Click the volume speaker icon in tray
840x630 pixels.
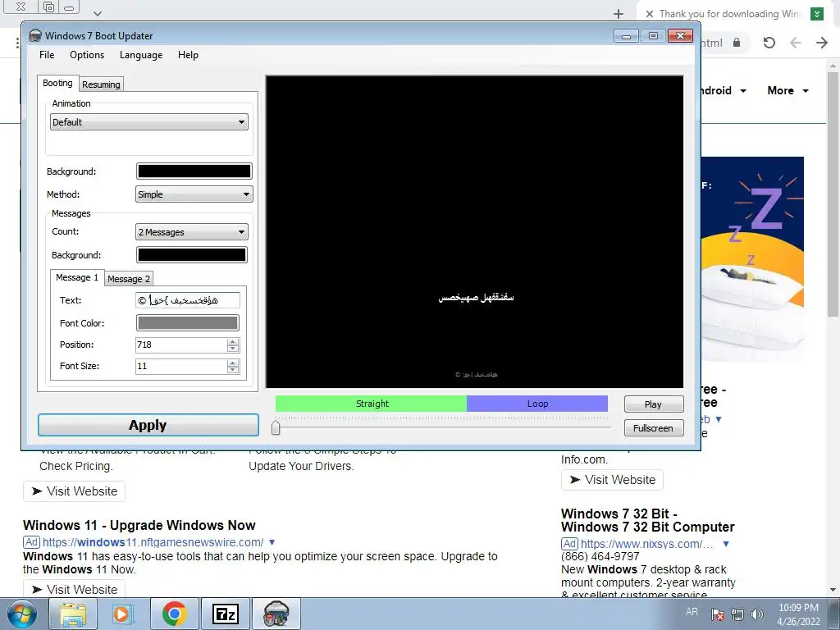(756, 614)
